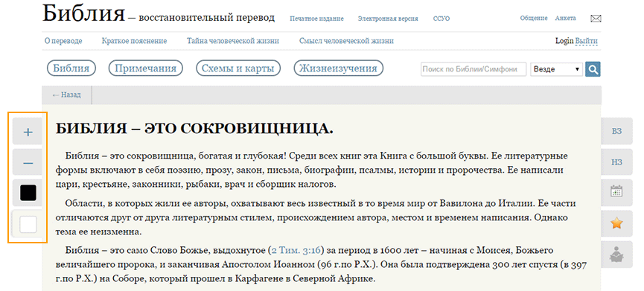Open the Схемы и карты section
The height and width of the screenshot is (291, 644).
tap(237, 68)
